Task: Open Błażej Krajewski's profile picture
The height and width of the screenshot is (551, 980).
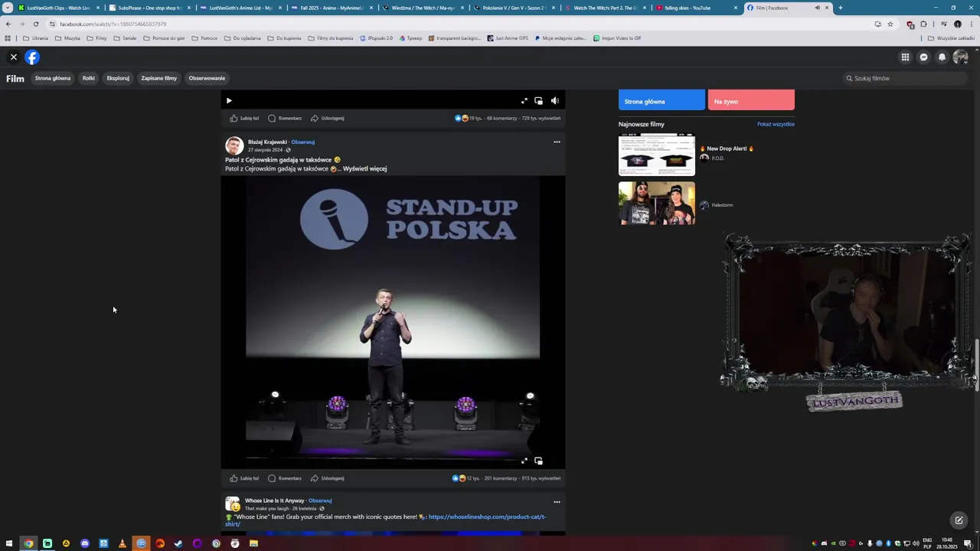Action: pos(234,145)
